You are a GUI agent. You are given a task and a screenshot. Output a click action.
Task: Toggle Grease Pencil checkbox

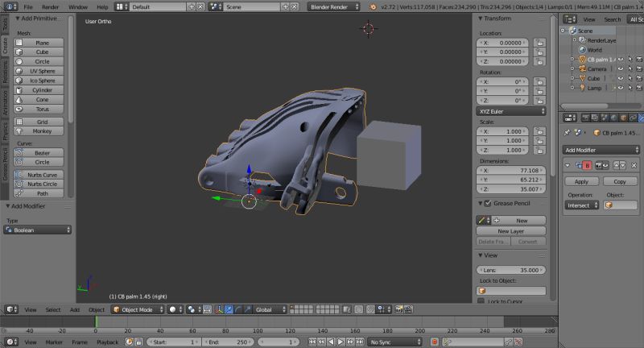(x=488, y=203)
